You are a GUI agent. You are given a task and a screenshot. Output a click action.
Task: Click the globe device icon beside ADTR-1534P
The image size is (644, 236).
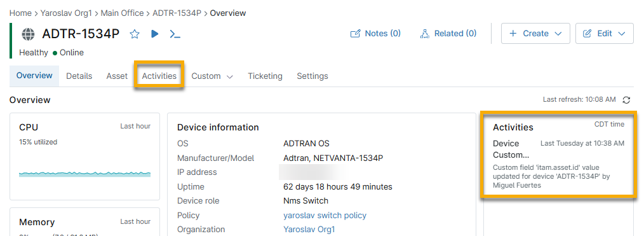(x=28, y=34)
